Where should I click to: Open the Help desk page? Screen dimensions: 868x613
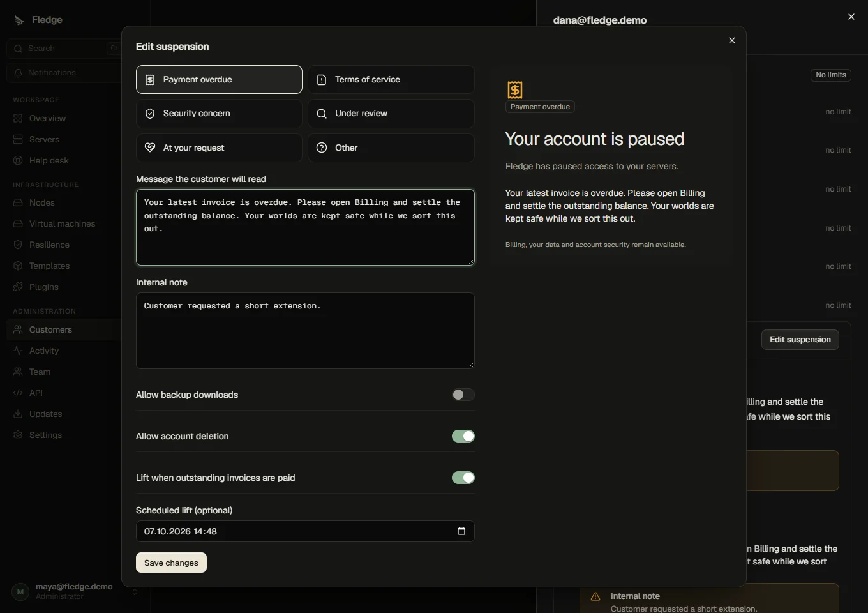tap(64, 160)
